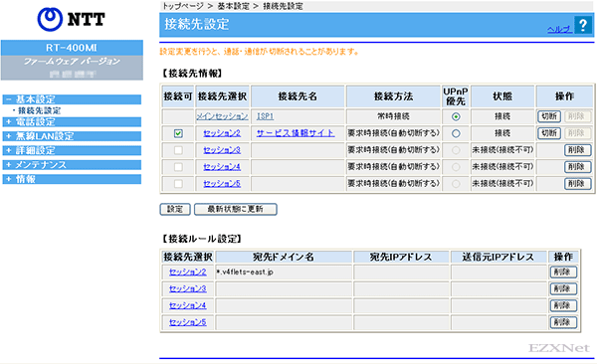The image size is (597, 364).
Task: Click the *.v4flets-east.jp domain cell
Action: (x=284, y=273)
